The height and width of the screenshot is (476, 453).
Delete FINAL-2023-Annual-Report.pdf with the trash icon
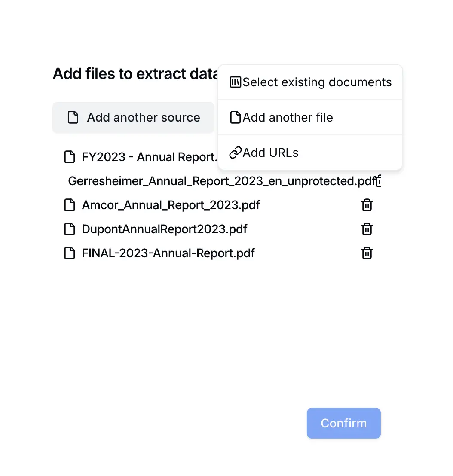click(367, 253)
